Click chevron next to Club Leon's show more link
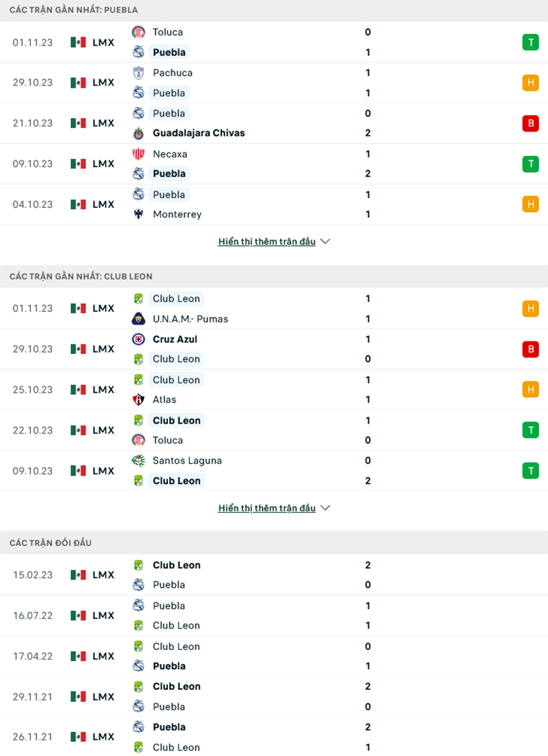Screen dimensions: 548x756 [x=325, y=507]
